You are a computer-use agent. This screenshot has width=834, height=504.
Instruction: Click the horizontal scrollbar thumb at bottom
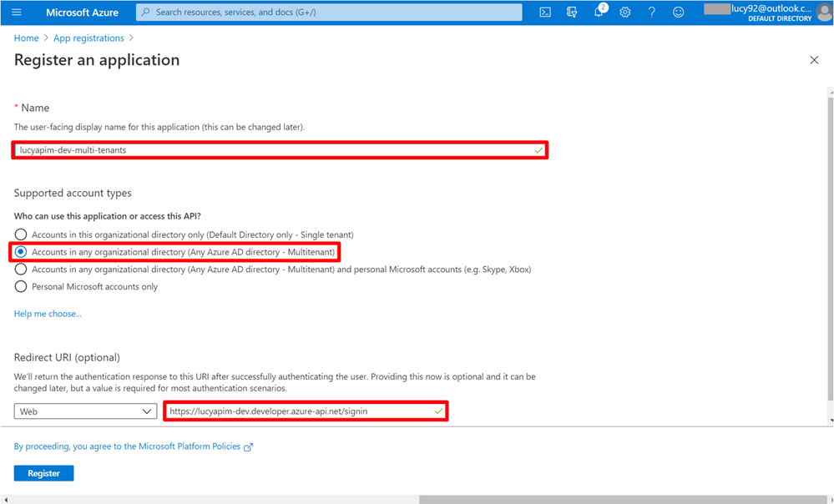[x=622, y=500]
